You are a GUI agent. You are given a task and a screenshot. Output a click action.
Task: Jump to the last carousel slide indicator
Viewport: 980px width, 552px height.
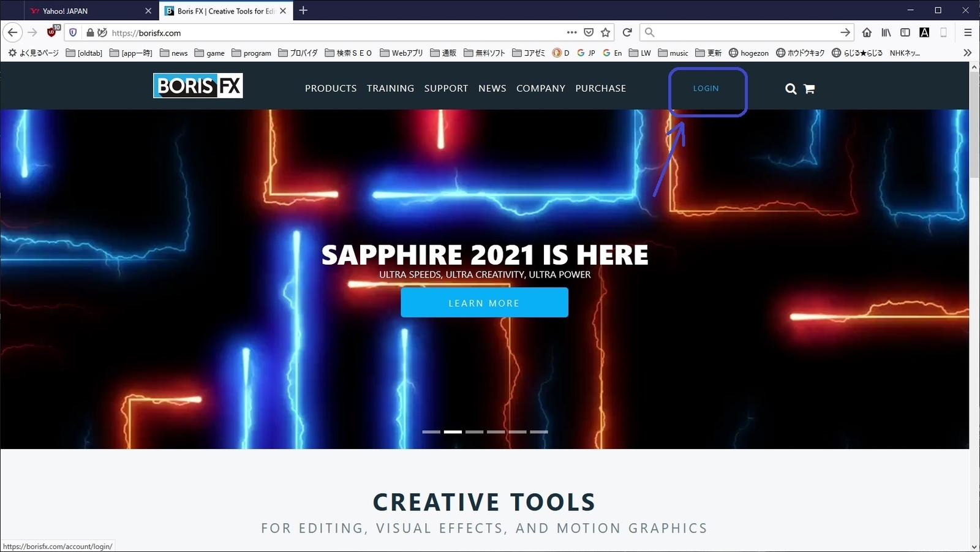(539, 432)
